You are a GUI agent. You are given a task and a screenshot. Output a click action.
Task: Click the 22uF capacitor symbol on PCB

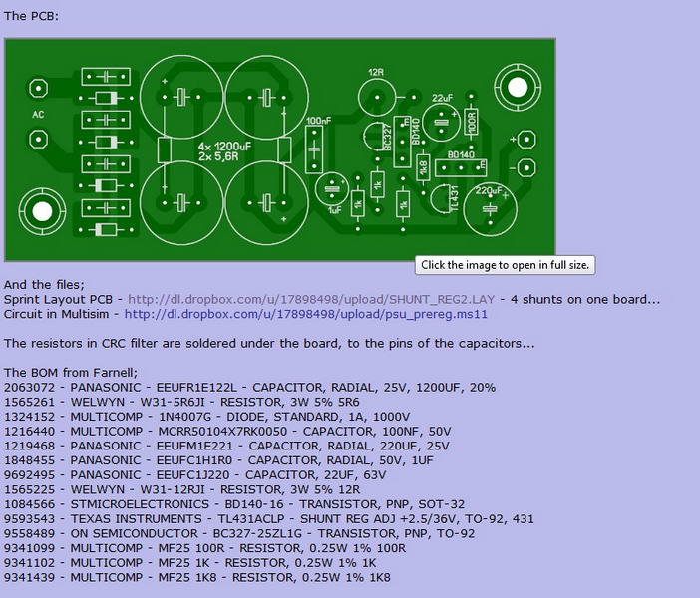pos(440,122)
